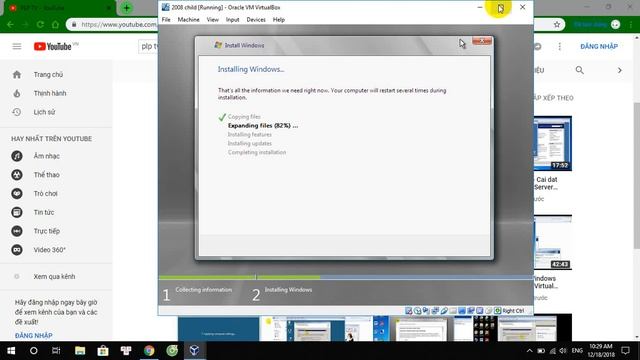Click the VirtualBox taskbar icon
Image resolution: width=640 pixels, height=360 pixels.
pos(195,351)
